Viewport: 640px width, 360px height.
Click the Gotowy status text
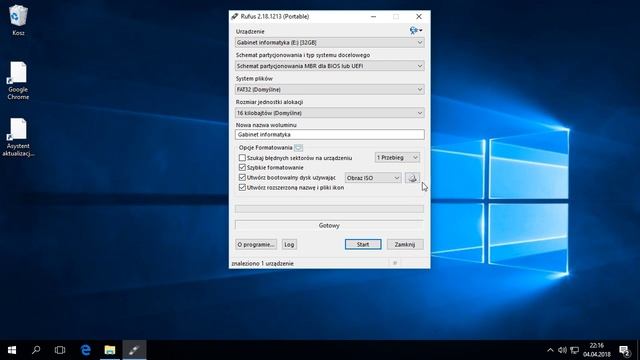[329, 225]
